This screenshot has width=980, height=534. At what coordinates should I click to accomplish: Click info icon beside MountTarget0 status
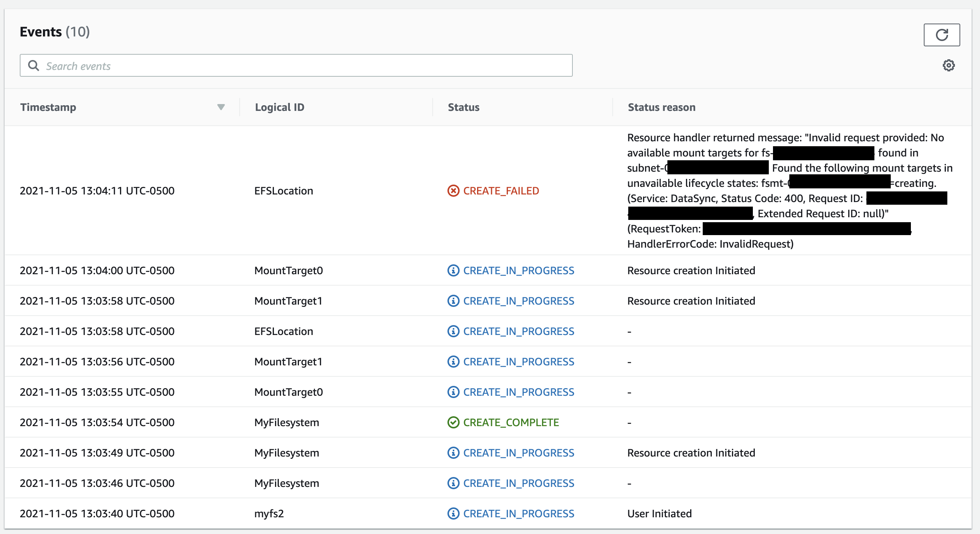tap(454, 270)
